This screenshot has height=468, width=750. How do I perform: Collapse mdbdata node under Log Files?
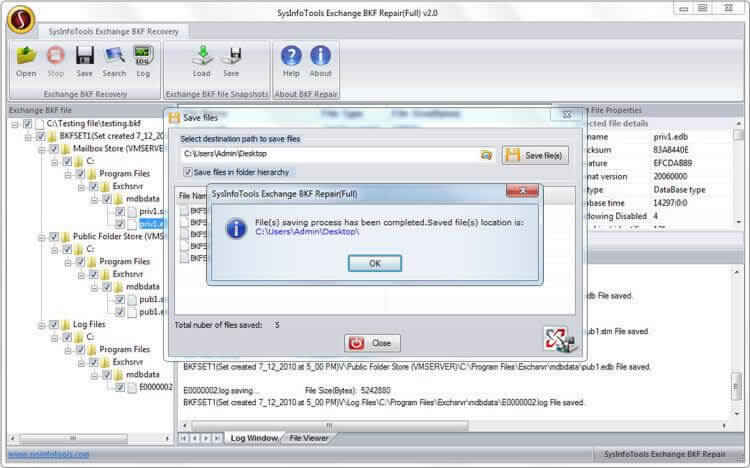(x=95, y=376)
